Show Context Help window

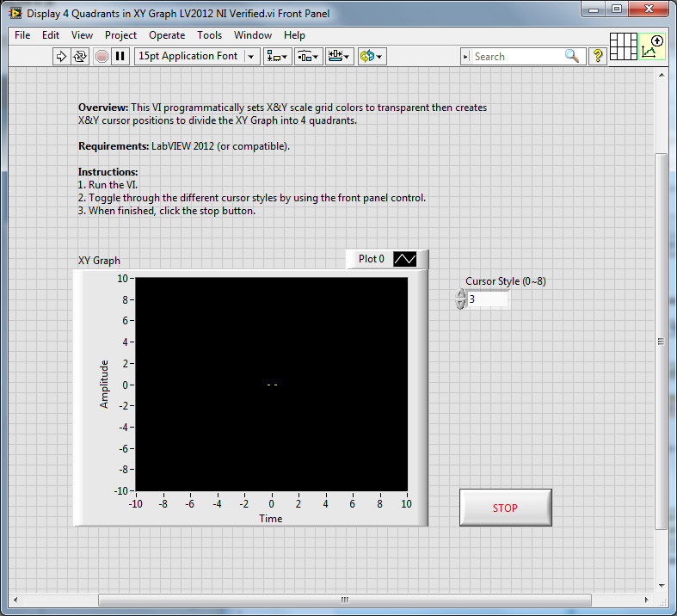click(598, 56)
